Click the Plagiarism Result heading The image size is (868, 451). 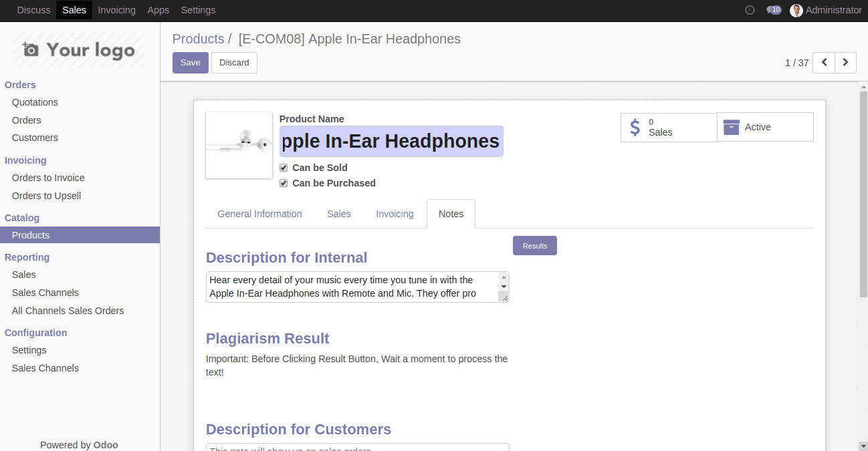click(267, 338)
